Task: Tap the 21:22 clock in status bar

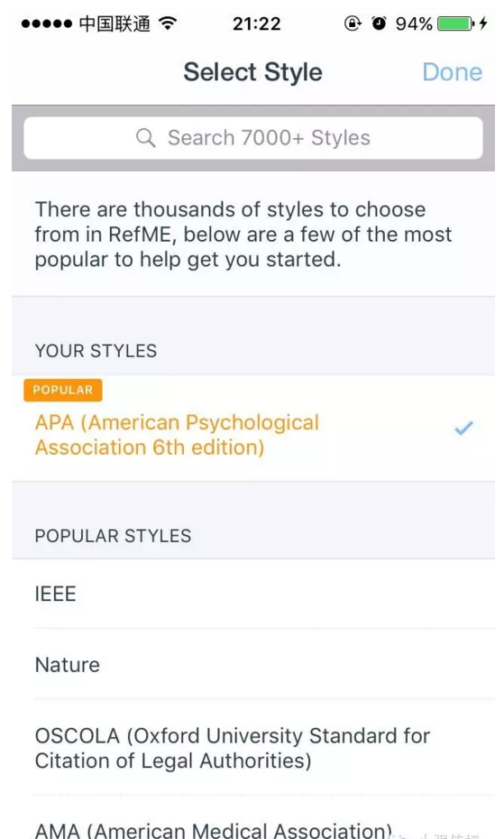Action: (x=257, y=23)
